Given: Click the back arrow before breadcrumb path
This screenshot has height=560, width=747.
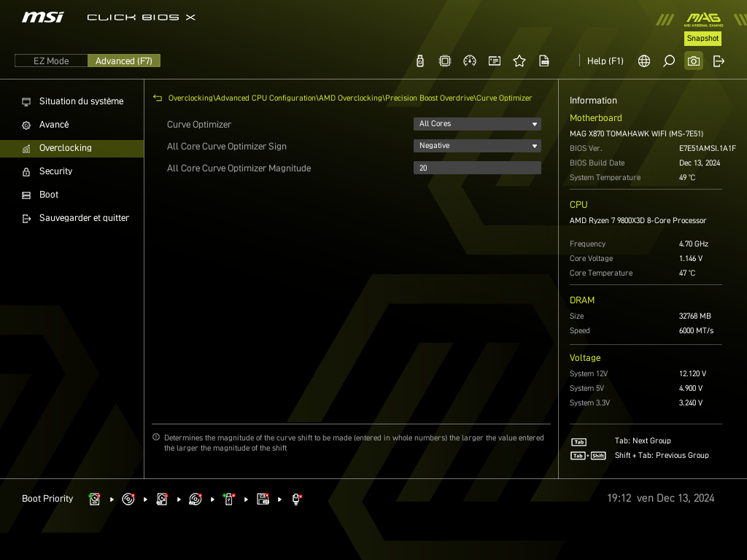Looking at the screenshot, I should (x=158, y=98).
